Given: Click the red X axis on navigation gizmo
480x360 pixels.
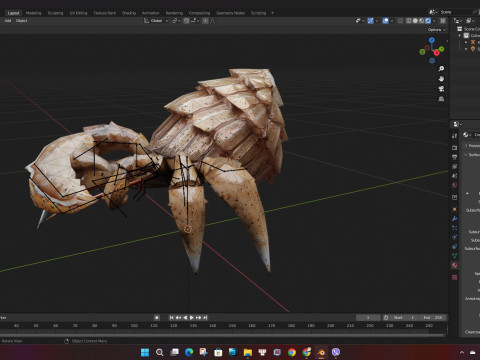Looking at the screenshot, I should [437, 53].
